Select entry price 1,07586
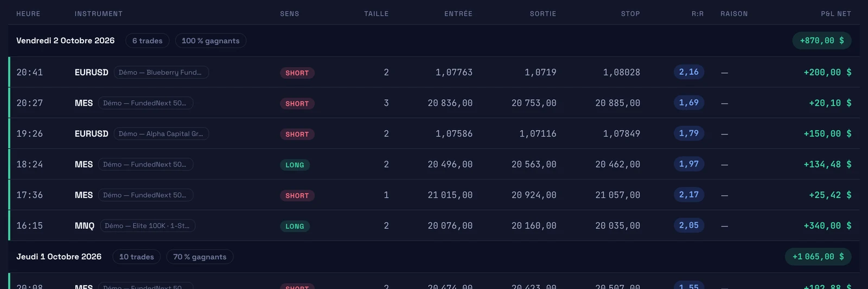Image resolution: width=868 pixels, height=289 pixels. point(454,133)
